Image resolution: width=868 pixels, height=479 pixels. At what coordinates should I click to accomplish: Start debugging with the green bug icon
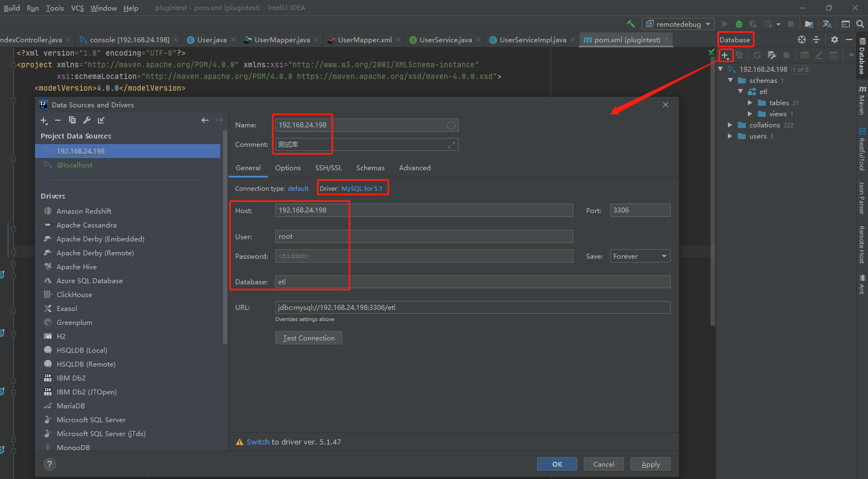pyautogui.click(x=739, y=24)
